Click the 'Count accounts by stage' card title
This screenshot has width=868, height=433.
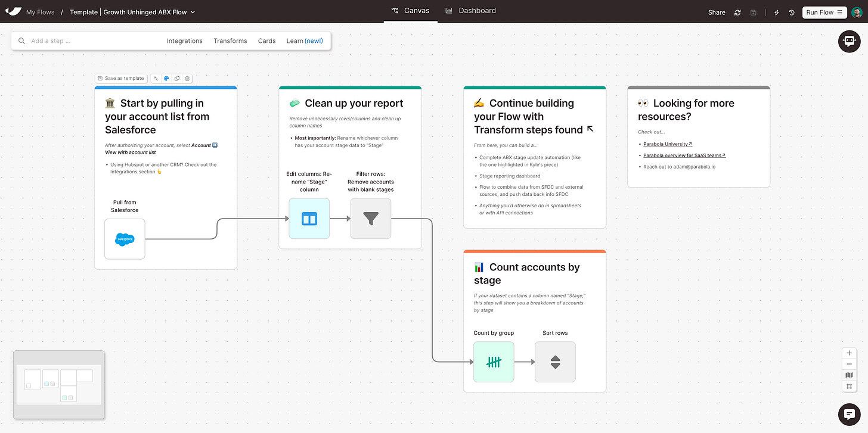point(528,273)
